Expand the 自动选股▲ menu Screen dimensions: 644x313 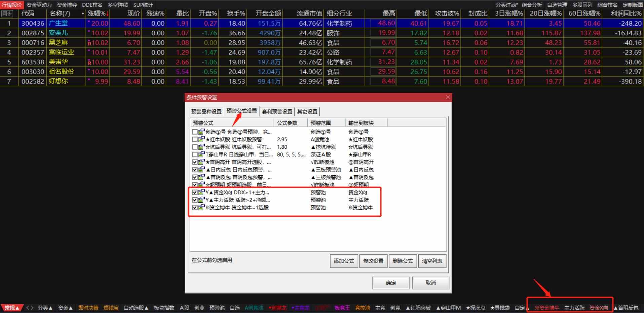(136, 308)
